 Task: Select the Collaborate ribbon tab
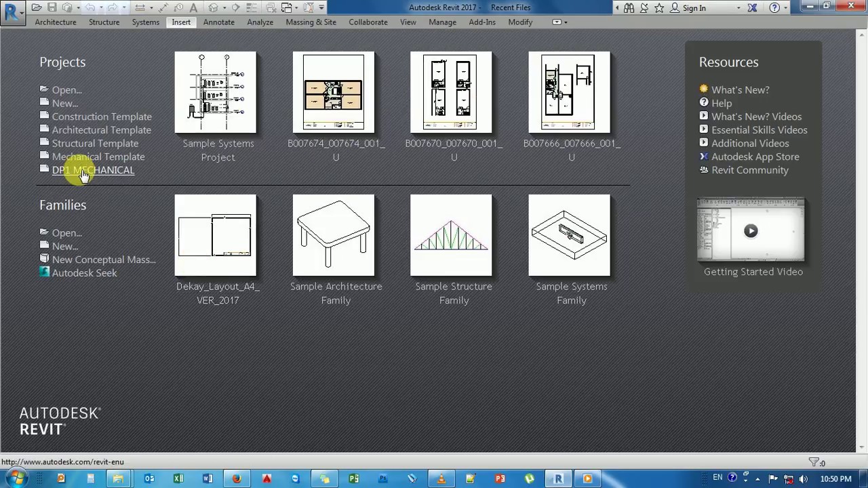[368, 22]
